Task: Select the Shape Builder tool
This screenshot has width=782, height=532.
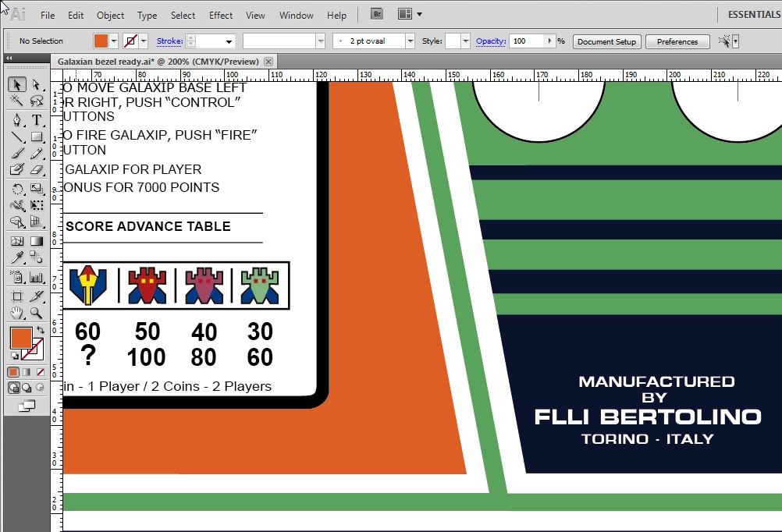Action: 17,222
